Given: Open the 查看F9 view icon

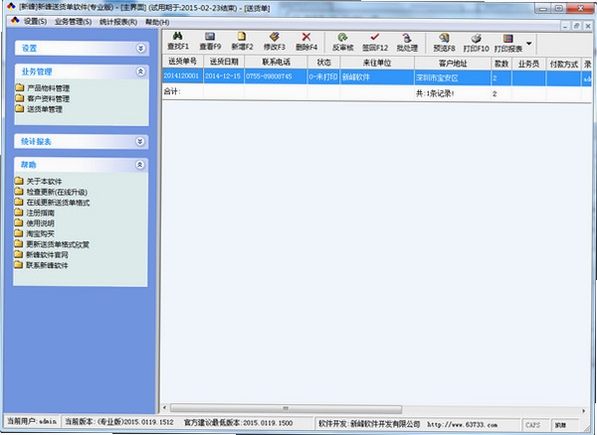Looking at the screenshot, I should pyautogui.click(x=210, y=36).
